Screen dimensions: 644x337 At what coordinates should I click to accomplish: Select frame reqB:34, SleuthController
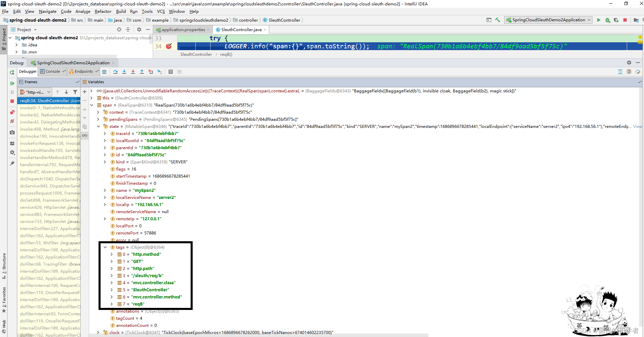point(49,100)
